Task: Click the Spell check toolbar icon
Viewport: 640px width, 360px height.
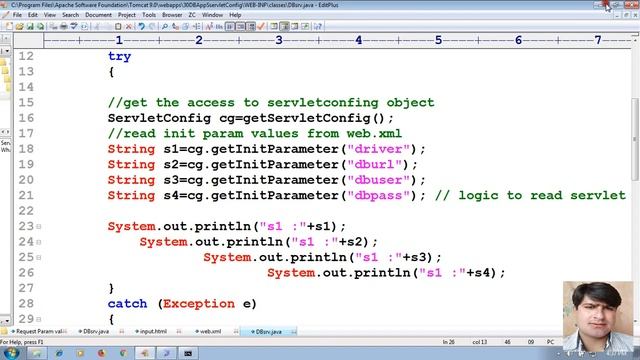Action: click(x=74, y=27)
